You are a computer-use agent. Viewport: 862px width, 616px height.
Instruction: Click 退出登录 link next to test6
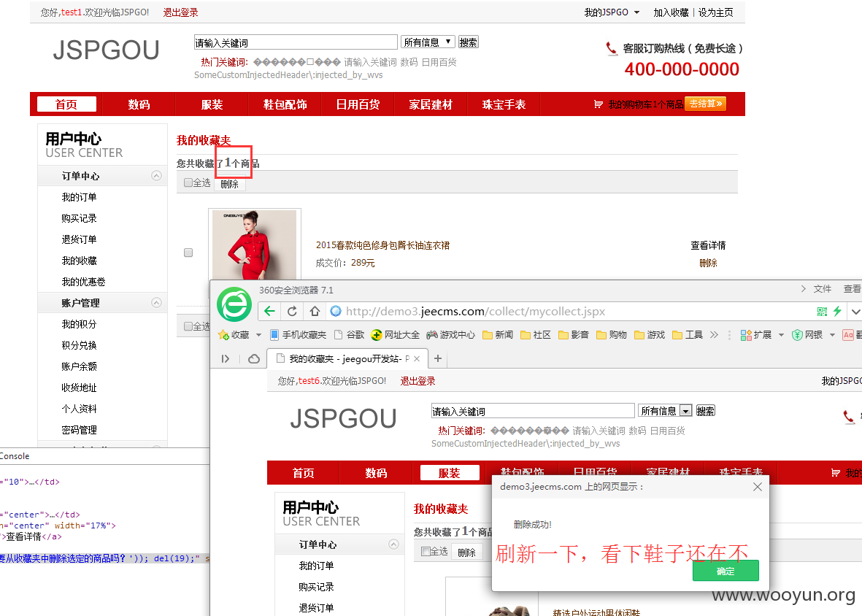(417, 381)
